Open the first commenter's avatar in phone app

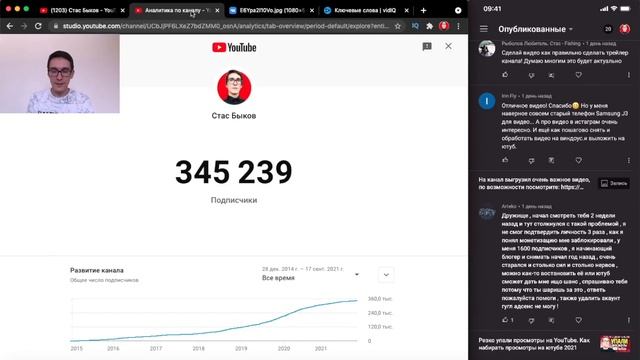click(x=487, y=49)
